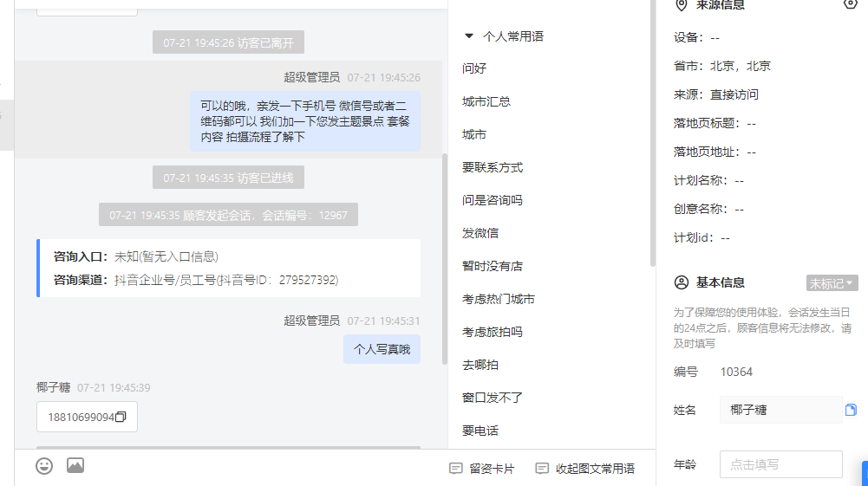Click the 个人写真哦 message bubble
Viewport: 868px width, 486px height.
pos(382,349)
